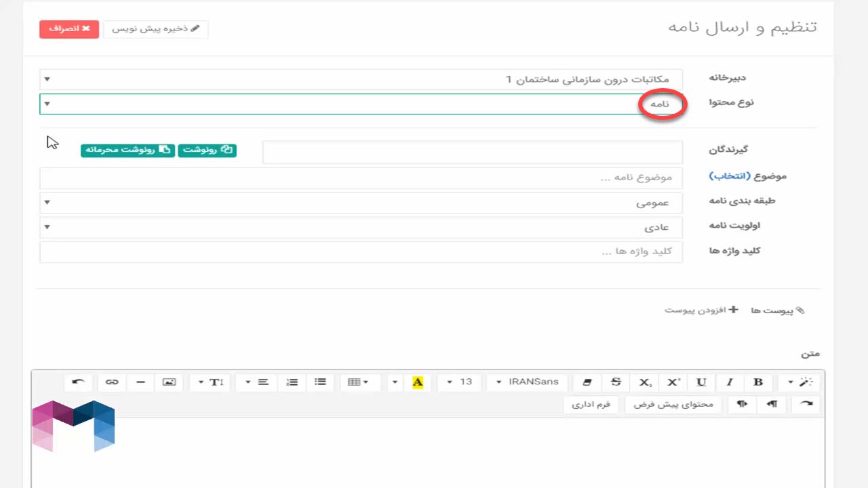
Task: Open the line height dropdown
Action: tap(211, 382)
